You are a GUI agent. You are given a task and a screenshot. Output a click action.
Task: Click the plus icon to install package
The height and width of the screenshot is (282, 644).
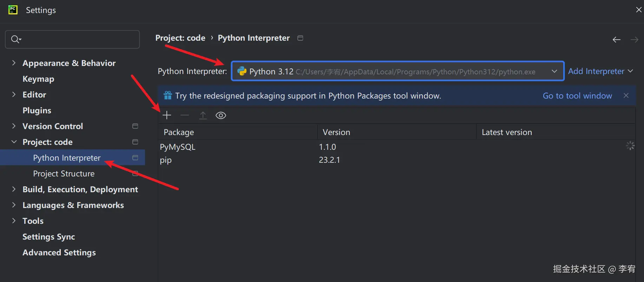[167, 115]
